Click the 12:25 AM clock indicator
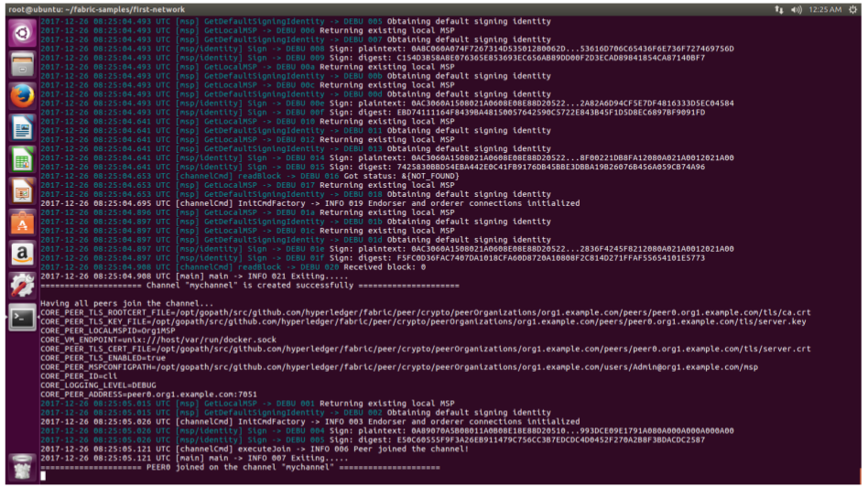 825,9
